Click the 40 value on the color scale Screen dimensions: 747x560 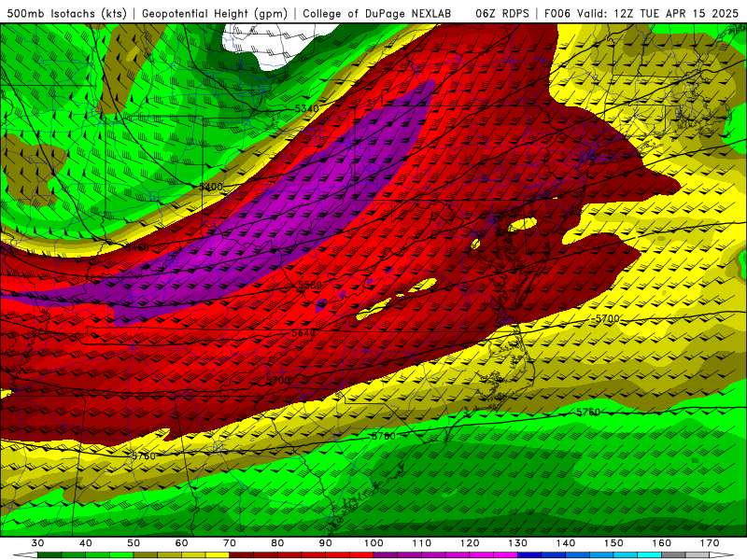tap(85, 543)
